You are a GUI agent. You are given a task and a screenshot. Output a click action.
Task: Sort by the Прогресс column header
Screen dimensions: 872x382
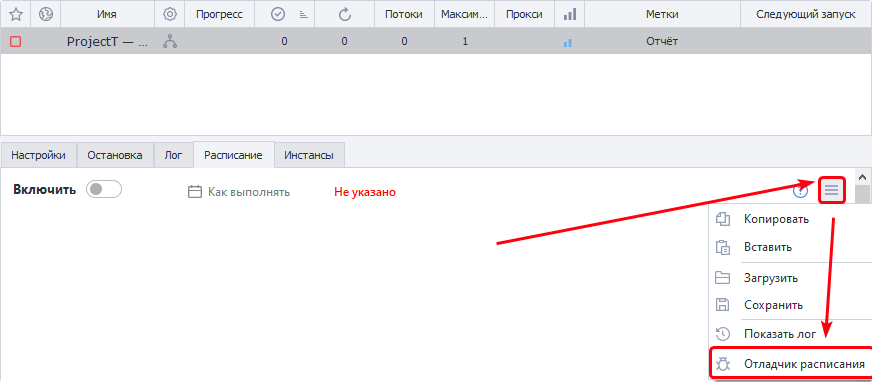tap(219, 15)
